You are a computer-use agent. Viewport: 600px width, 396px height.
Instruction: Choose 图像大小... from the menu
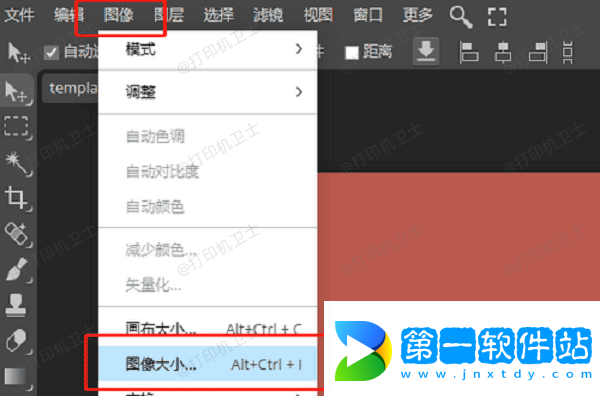[208, 364]
